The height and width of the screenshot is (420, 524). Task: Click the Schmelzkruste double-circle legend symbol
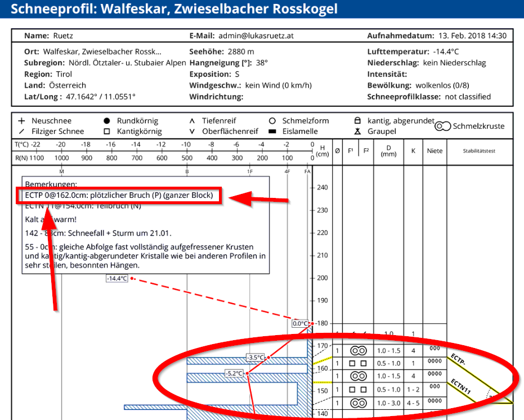coord(443,126)
